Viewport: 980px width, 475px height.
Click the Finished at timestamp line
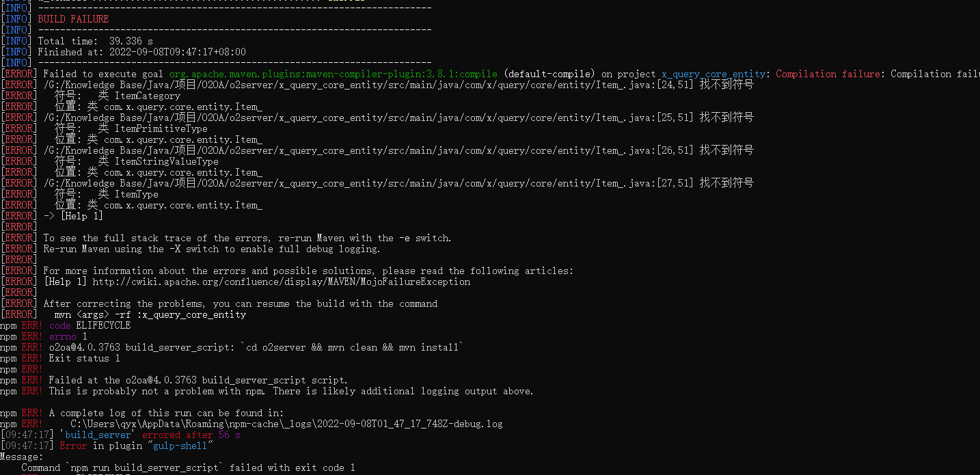pyautogui.click(x=141, y=52)
